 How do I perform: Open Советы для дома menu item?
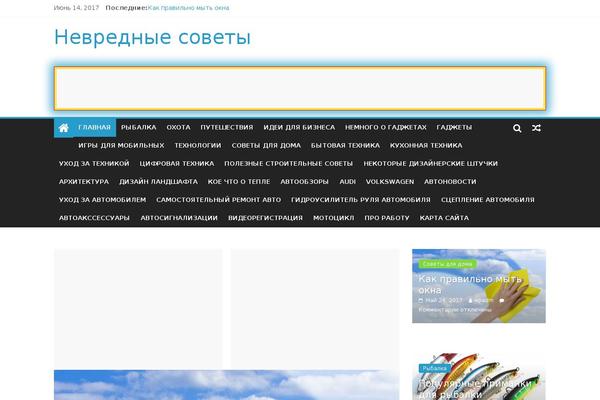tap(266, 145)
